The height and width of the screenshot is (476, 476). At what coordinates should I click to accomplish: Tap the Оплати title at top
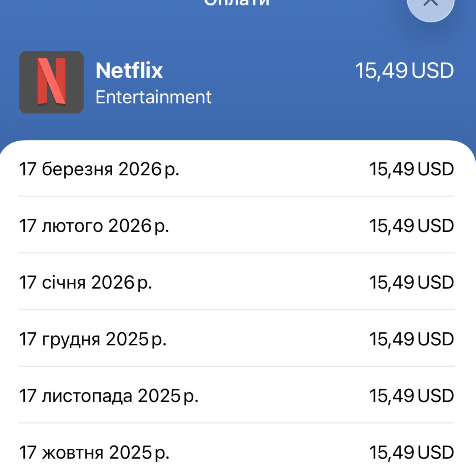tap(237, 3)
